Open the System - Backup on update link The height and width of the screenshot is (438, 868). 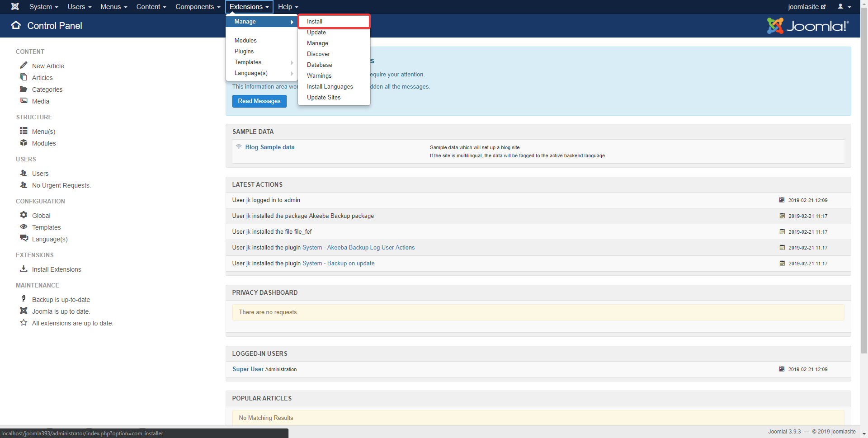click(338, 264)
